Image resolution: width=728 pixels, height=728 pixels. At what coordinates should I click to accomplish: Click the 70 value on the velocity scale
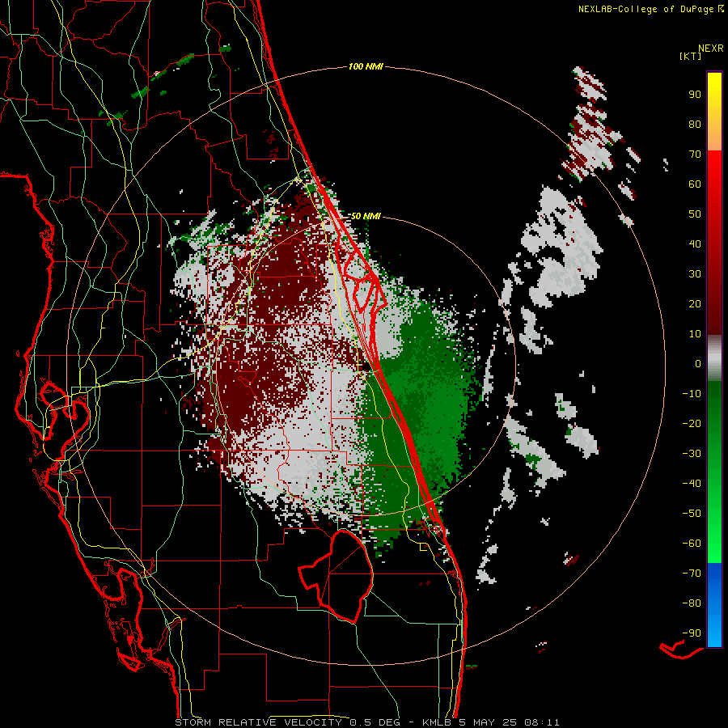695,154
